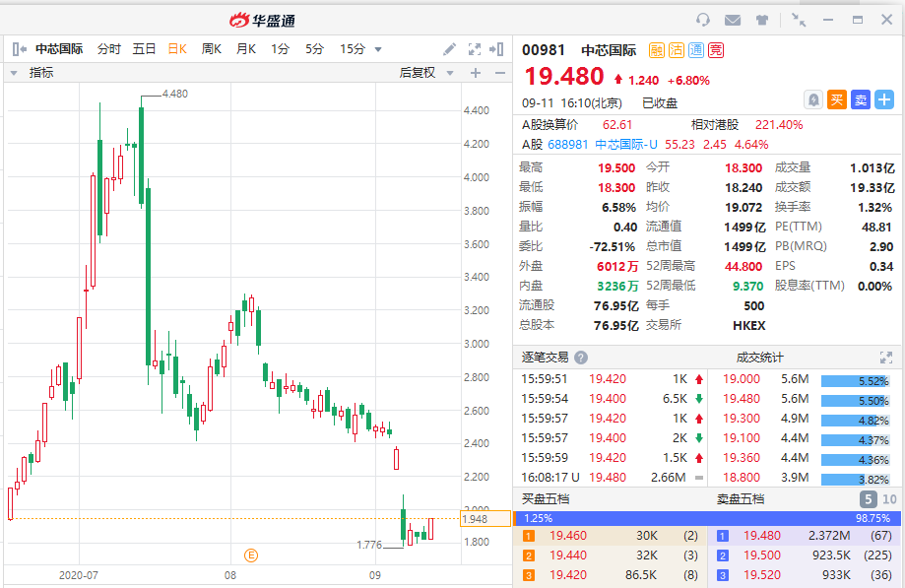This screenshot has width=905, height=588.
Task: Click the 1.948 price marker on axis
Action: point(485,519)
